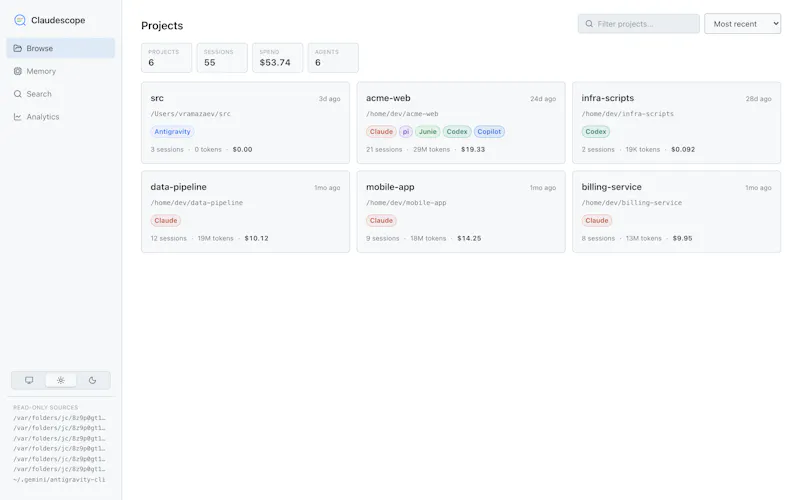Screen dimensions: 800x500
Task: Click the Antigravity agent tag
Action: (172, 132)
